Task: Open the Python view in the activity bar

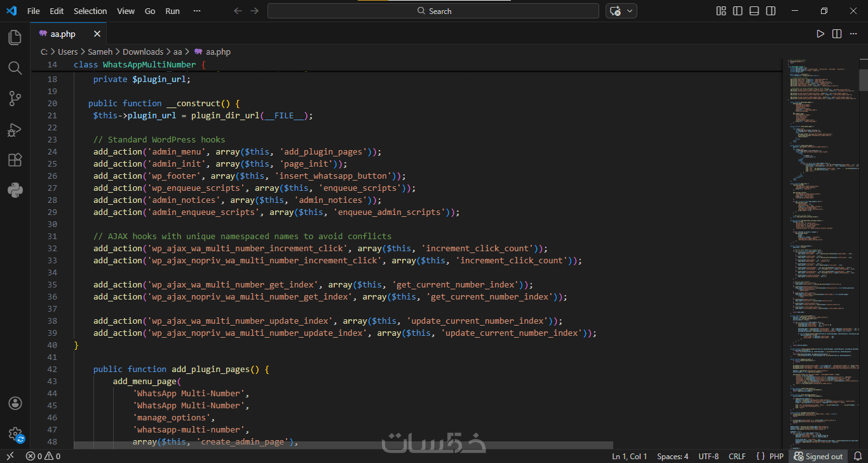Action: point(15,190)
